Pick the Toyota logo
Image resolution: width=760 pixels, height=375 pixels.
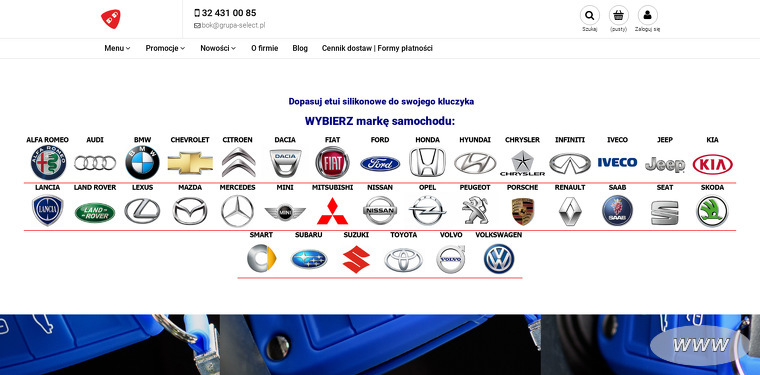click(x=403, y=260)
